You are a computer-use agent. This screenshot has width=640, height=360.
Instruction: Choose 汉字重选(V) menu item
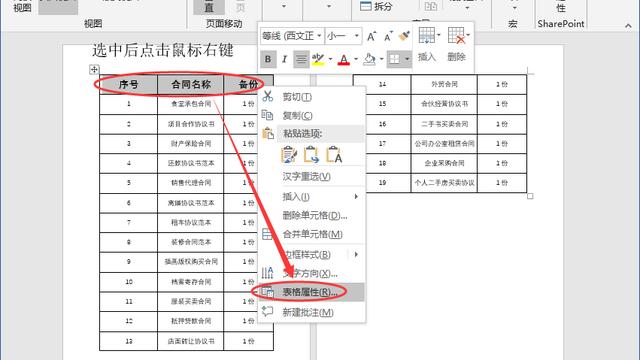[311, 177]
